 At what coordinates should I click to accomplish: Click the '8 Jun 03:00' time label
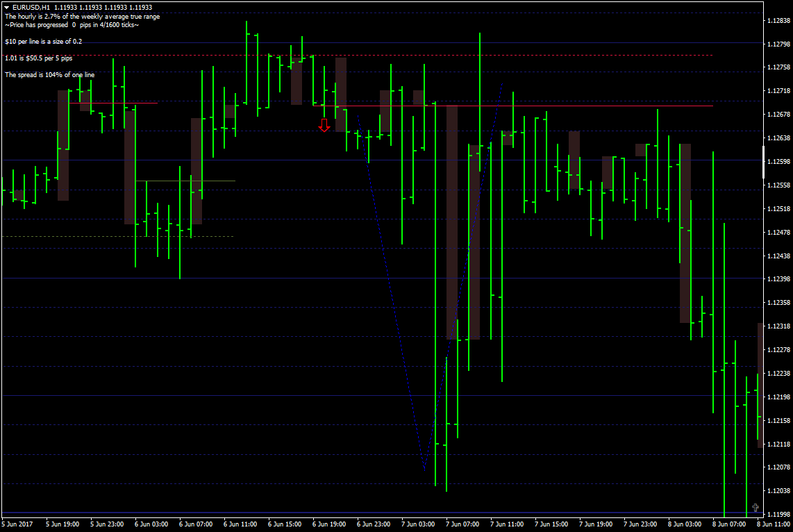coord(685,524)
